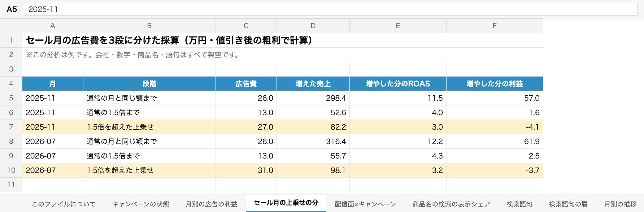Select cell A5 containing 2025-11
The height and width of the screenshot is (212, 644).
pyautogui.click(x=53, y=98)
